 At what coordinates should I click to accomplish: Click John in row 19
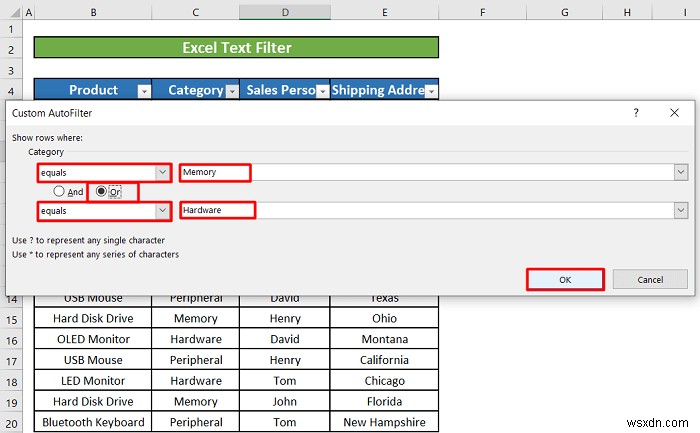(x=285, y=402)
